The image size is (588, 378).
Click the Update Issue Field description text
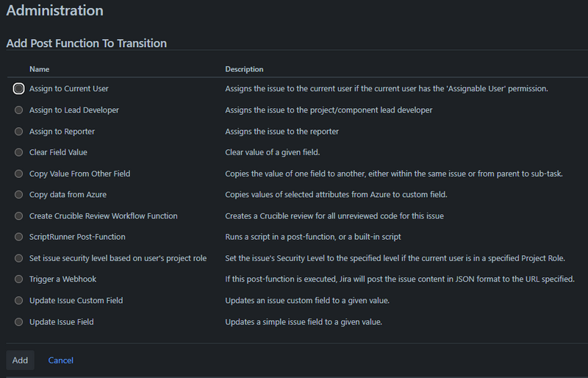click(x=303, y=322)
